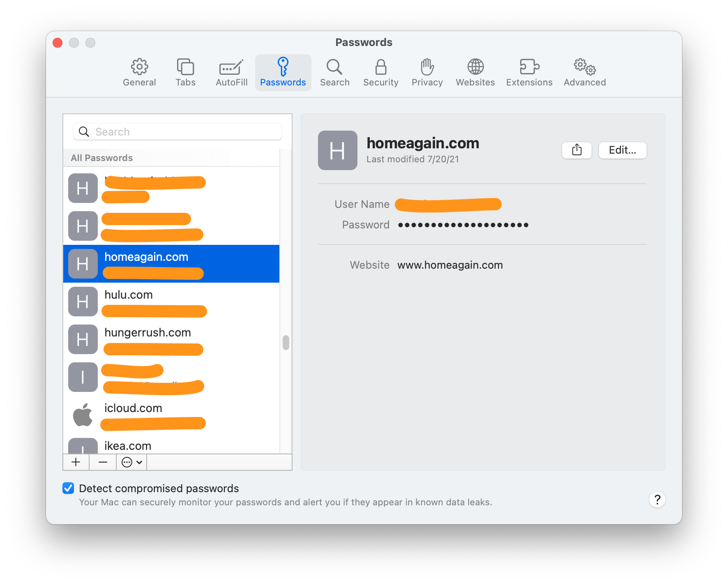This screenshot has height=585, width=728.
Task: Click the share button for homeagain.com
Action: pyautogui.click(x=577, y=150)
